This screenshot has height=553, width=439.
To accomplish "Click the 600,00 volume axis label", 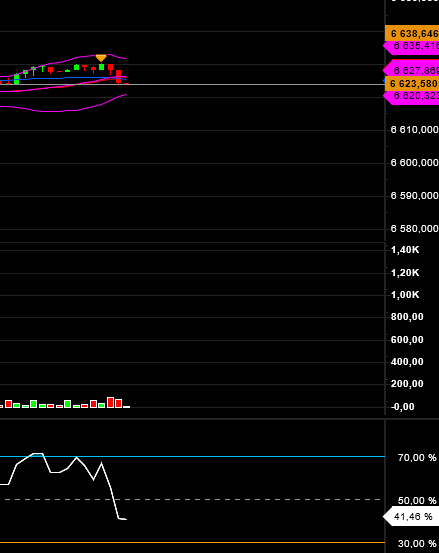I will click(x=407, y=340).
